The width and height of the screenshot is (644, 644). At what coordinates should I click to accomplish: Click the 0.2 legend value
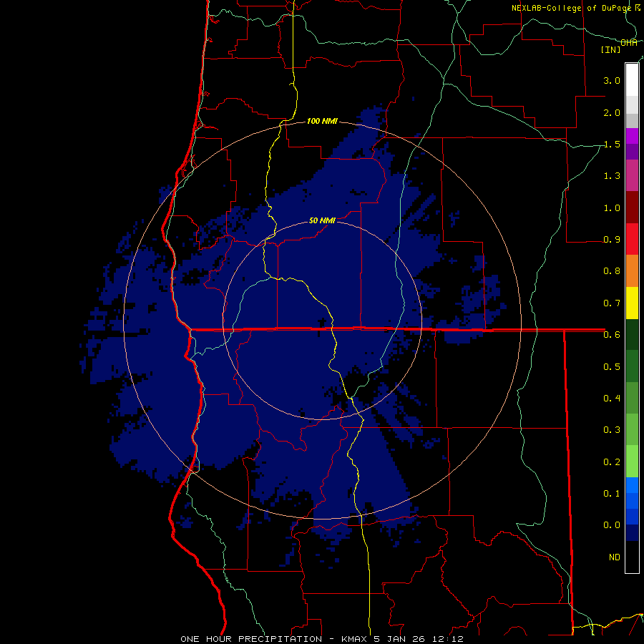point(612,462)
